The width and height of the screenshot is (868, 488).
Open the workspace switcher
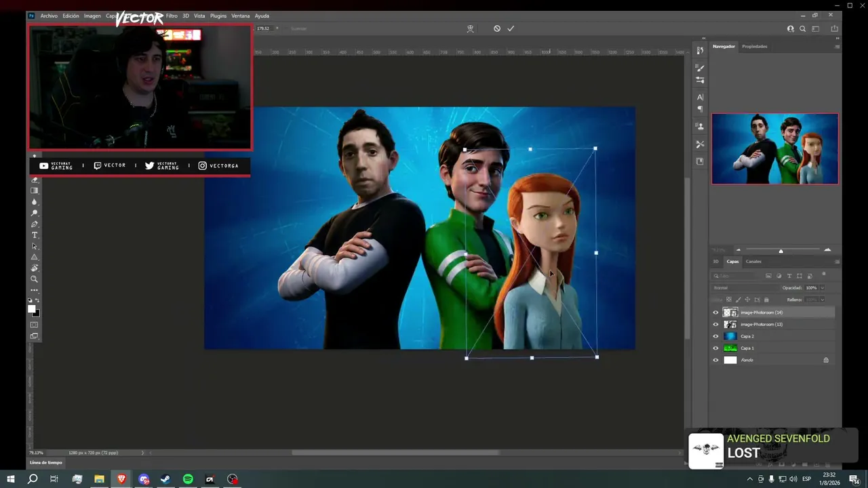click(816, 28)
